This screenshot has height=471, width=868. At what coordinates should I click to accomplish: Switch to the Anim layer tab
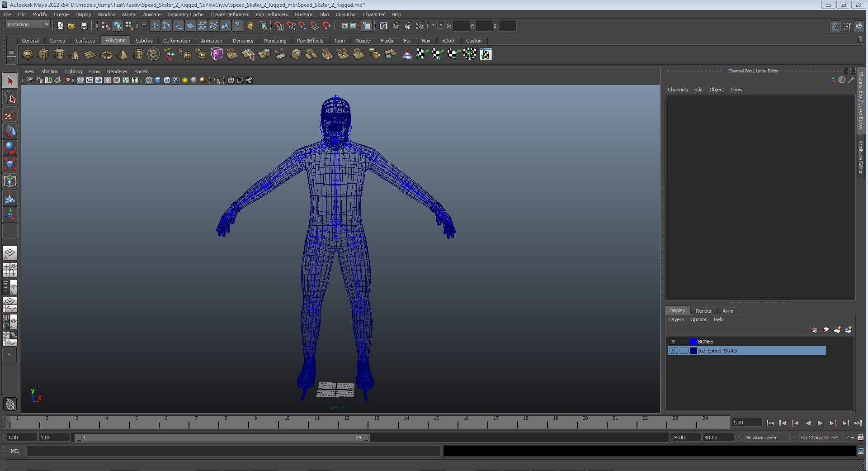point(727,311)
